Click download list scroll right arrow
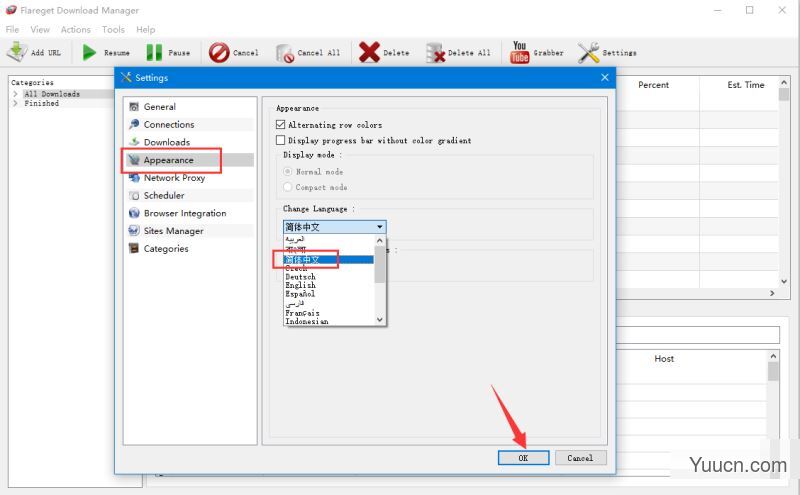Viewport: 800px width, 495px height. (772, 293)
